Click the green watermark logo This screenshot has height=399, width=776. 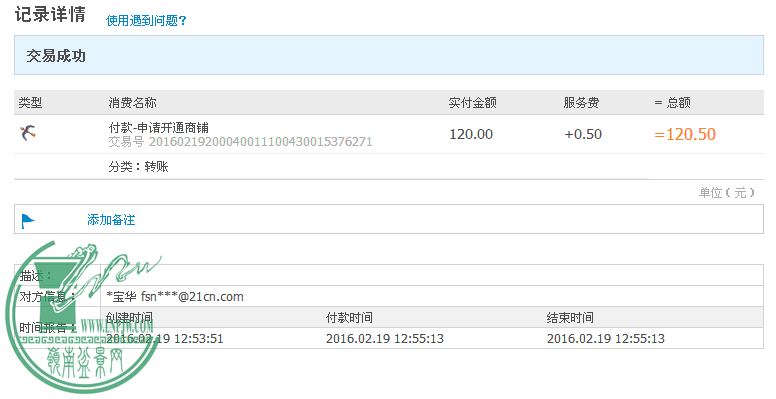point(82,316)
